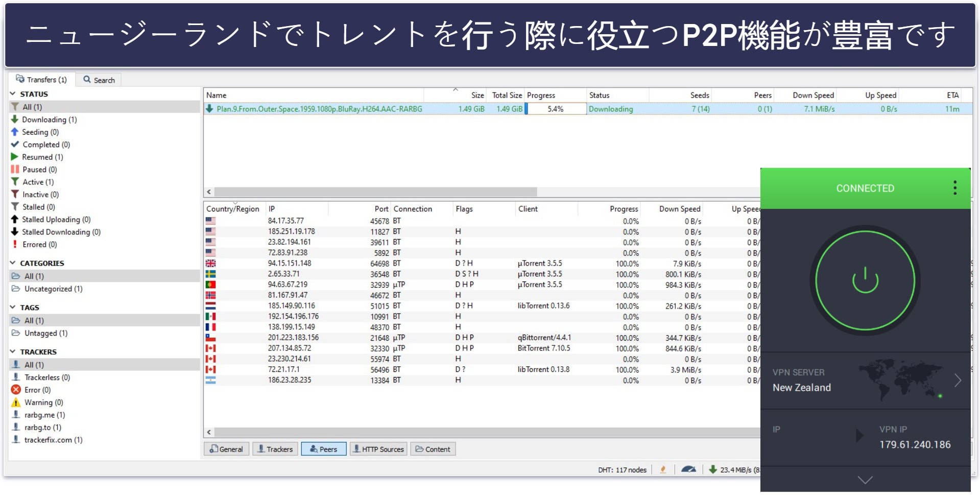Select the Untagged folder icon
This screenshot has height=495, width=980.
coord(16,333)
